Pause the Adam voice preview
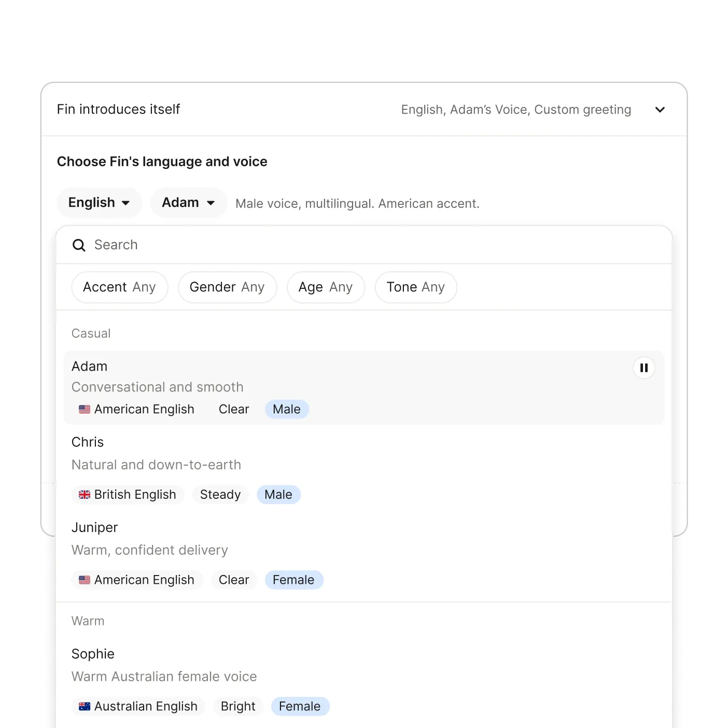The width and height of the screenshot is (728, 728). tap(644, 368)
